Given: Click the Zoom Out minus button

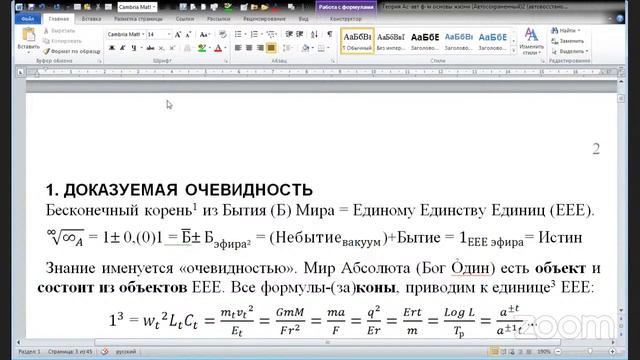Looking at the screenshot, I should coord(558,351).
